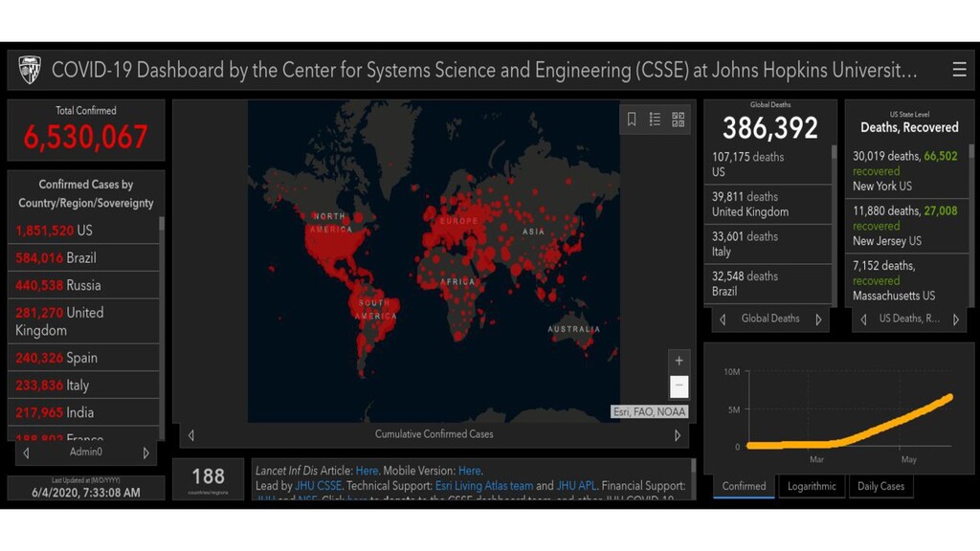Click the New Jersey US deaths entry
980x551 pixels.
(x=907, y=226)
